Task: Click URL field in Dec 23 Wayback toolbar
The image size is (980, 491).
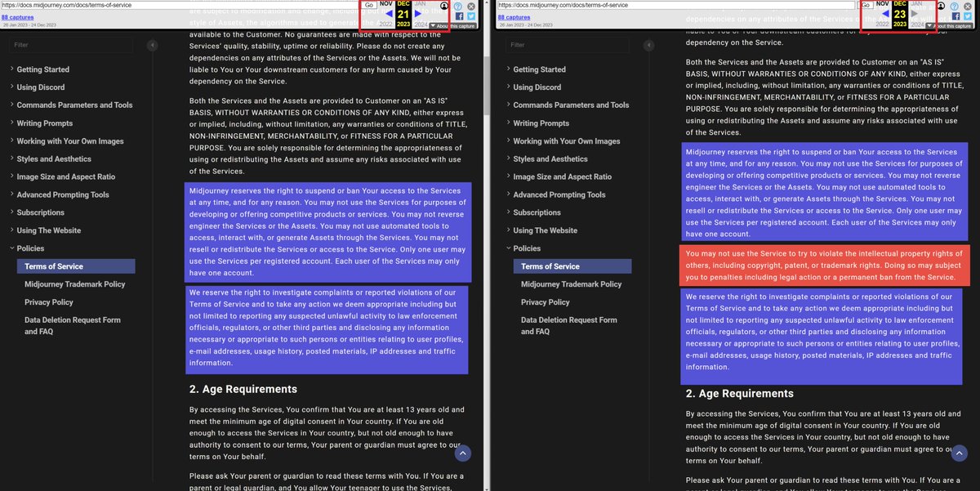Action: click(x=675, y=5)
